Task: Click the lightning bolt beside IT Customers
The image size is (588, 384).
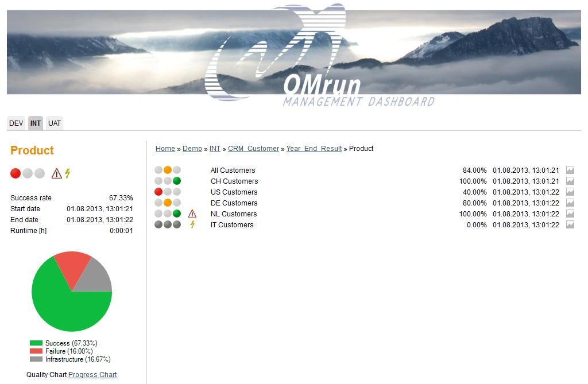Action: (192, 224)
